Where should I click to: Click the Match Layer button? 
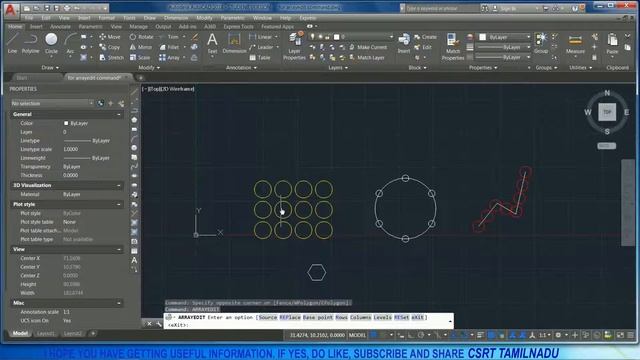click(367, 58)
